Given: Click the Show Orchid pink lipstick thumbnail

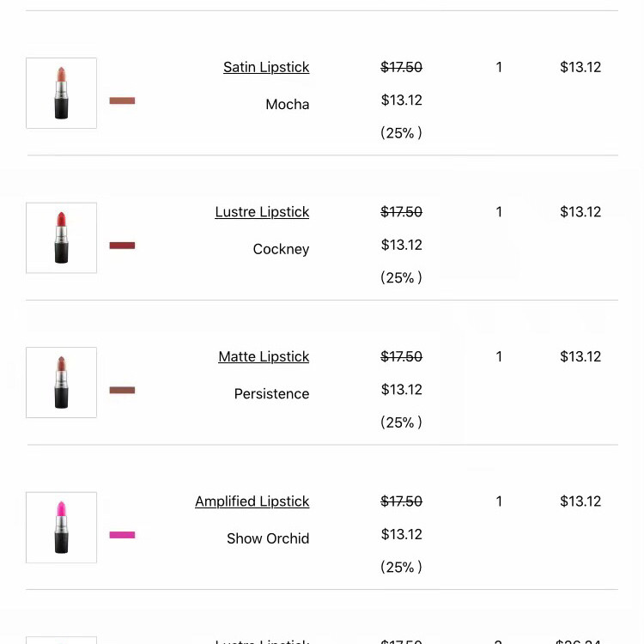Looking at the screenshot, I should tap(61, 527).
